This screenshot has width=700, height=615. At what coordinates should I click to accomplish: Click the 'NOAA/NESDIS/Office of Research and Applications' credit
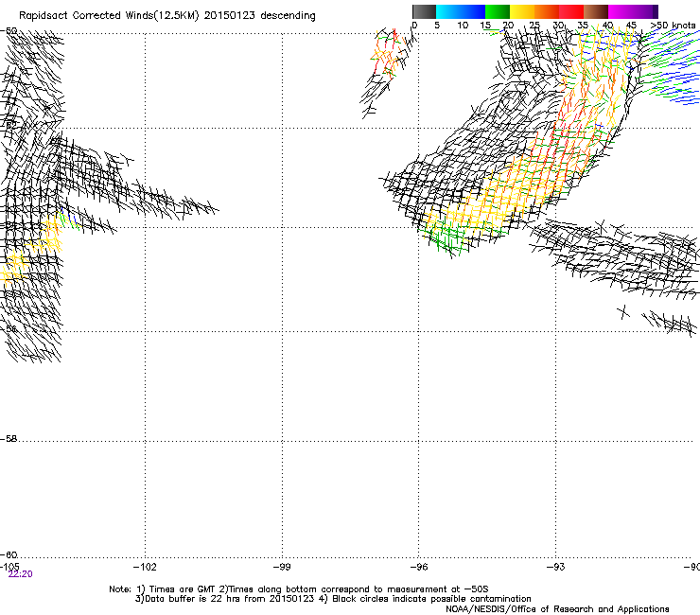[557, 609]
